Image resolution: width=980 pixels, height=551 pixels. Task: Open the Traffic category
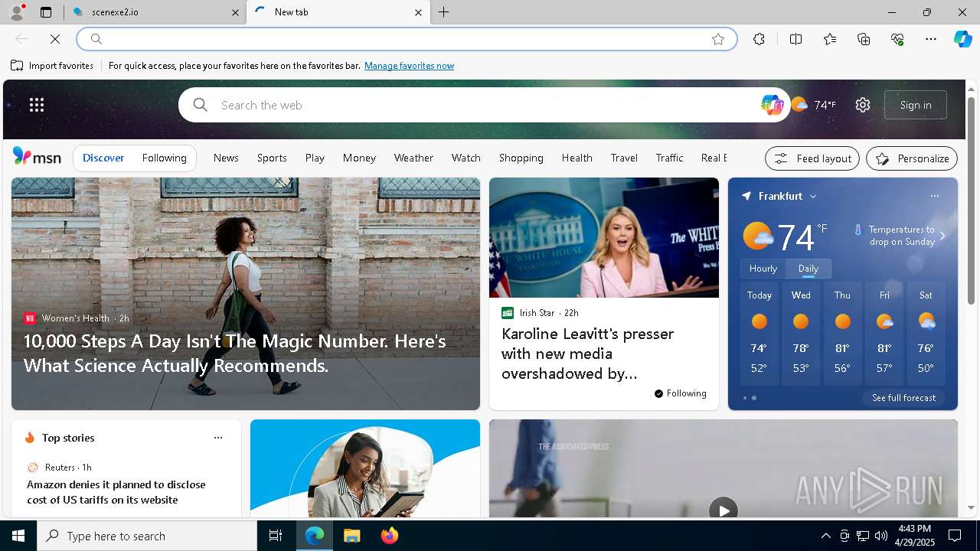click(x=669, y=158)
